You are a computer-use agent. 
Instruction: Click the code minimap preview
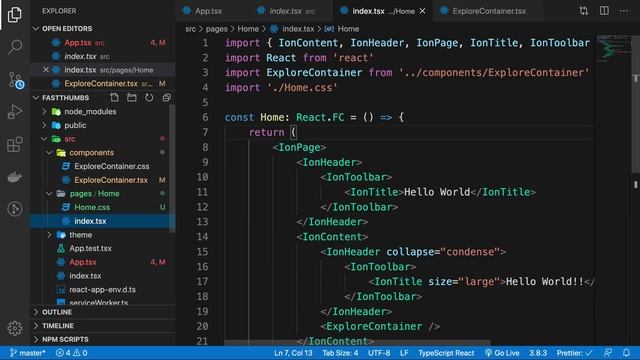(x=614, y=48)
